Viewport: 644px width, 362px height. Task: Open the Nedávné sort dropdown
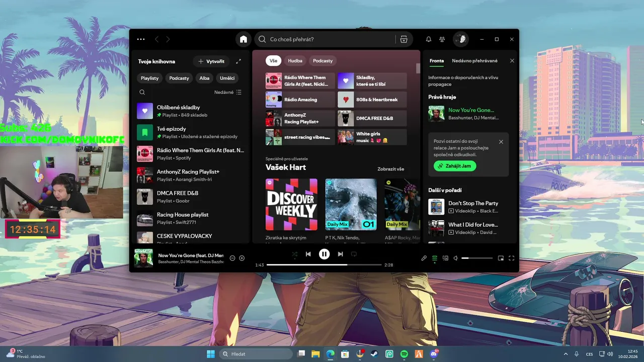(x=227, y=92)
